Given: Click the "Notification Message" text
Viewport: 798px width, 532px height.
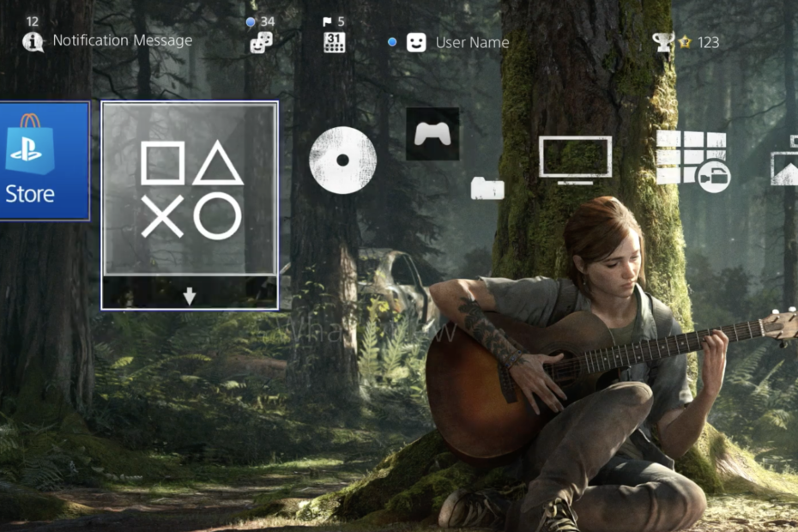Looking at the screenshot, I should click(123, 40).
